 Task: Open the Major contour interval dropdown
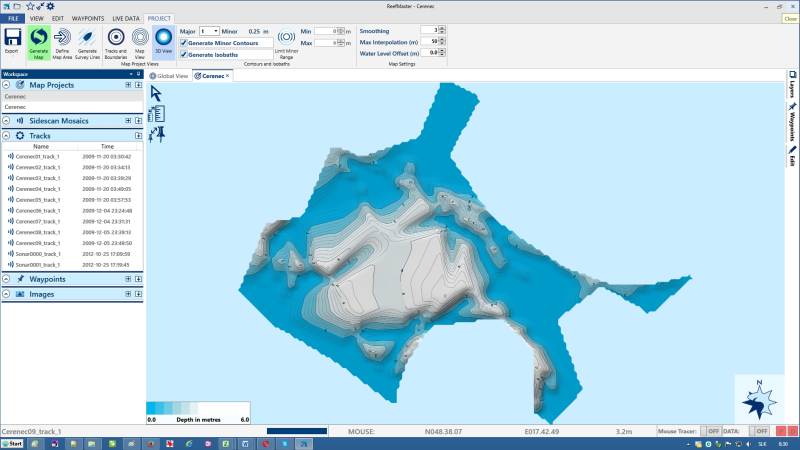(x=215, y=31)
